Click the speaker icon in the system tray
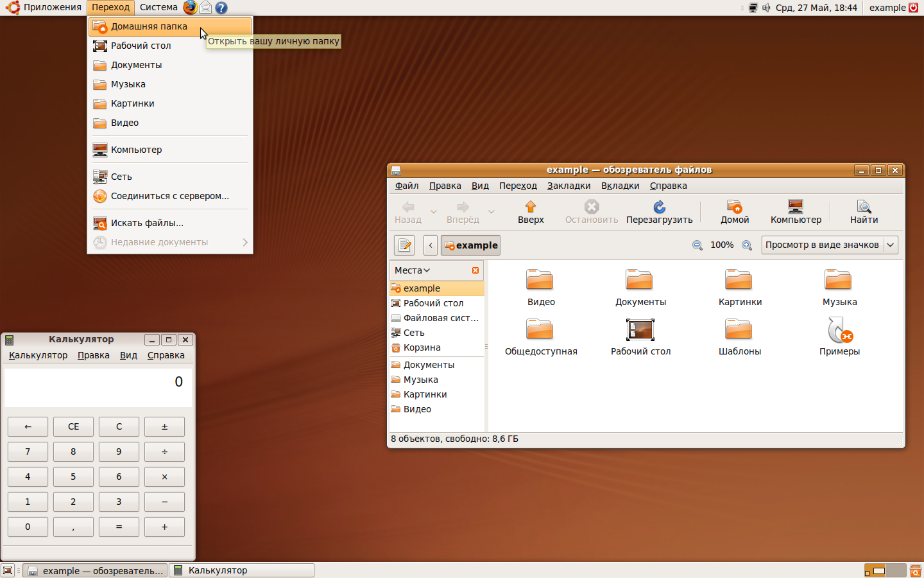Viewport: 924px width, 578px height. (766, 8)
